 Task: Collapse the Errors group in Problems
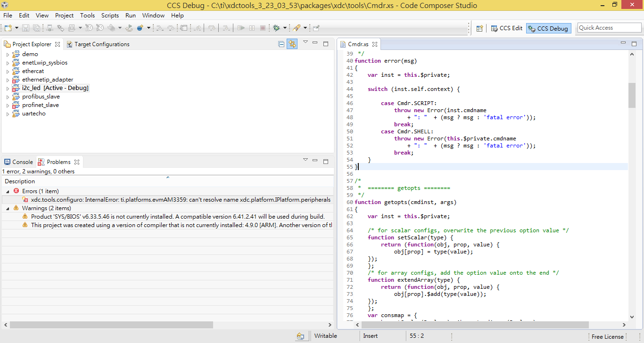point(8,191)
